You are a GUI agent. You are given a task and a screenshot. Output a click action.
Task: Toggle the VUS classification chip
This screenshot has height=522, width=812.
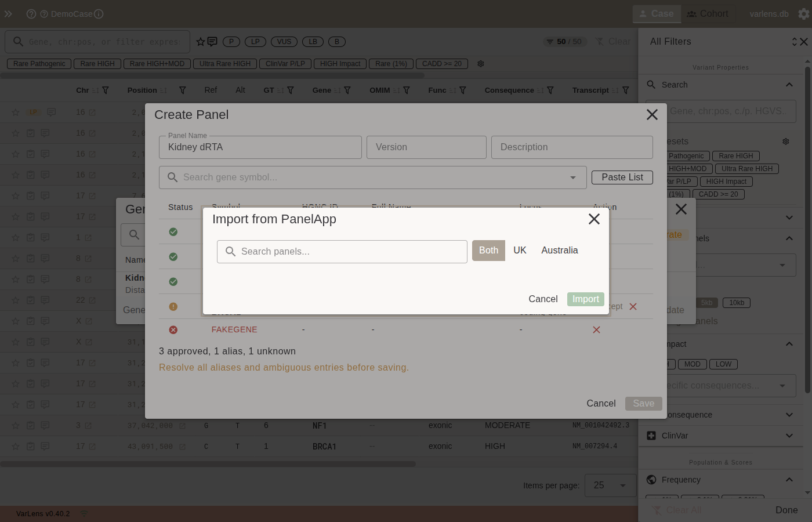284,42
